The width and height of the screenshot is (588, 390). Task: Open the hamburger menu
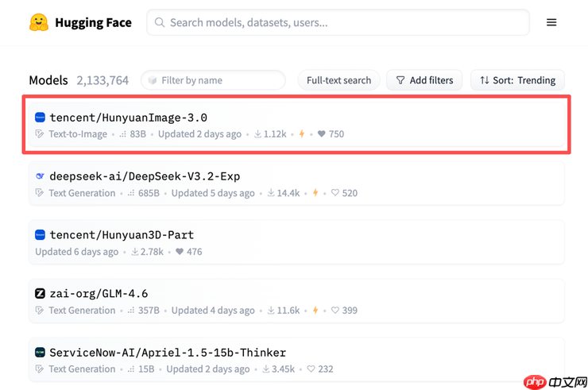551,22
